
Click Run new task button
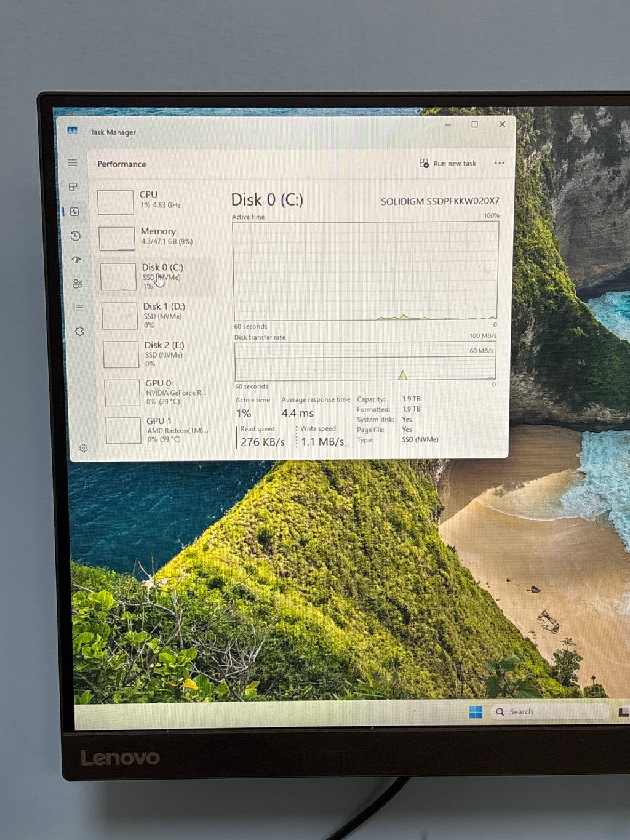tap(448, 163)
